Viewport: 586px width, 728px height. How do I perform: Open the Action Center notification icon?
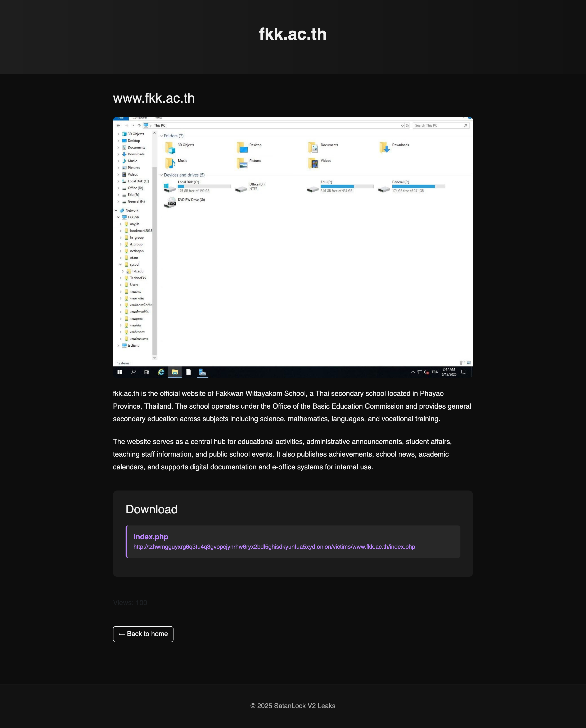point(464,372)
